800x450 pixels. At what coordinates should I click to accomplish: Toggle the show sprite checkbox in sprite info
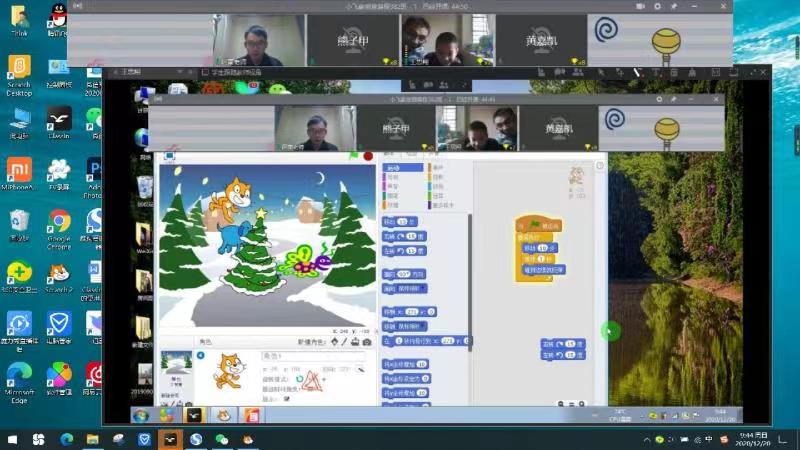287,399
